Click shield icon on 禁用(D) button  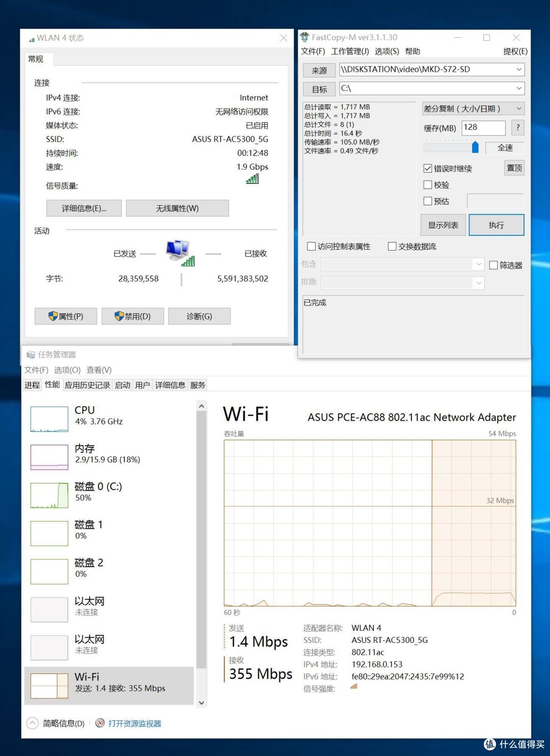[119, 316]
